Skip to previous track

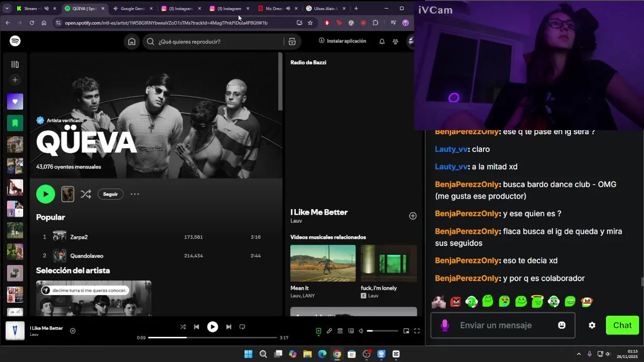(197, 327)
